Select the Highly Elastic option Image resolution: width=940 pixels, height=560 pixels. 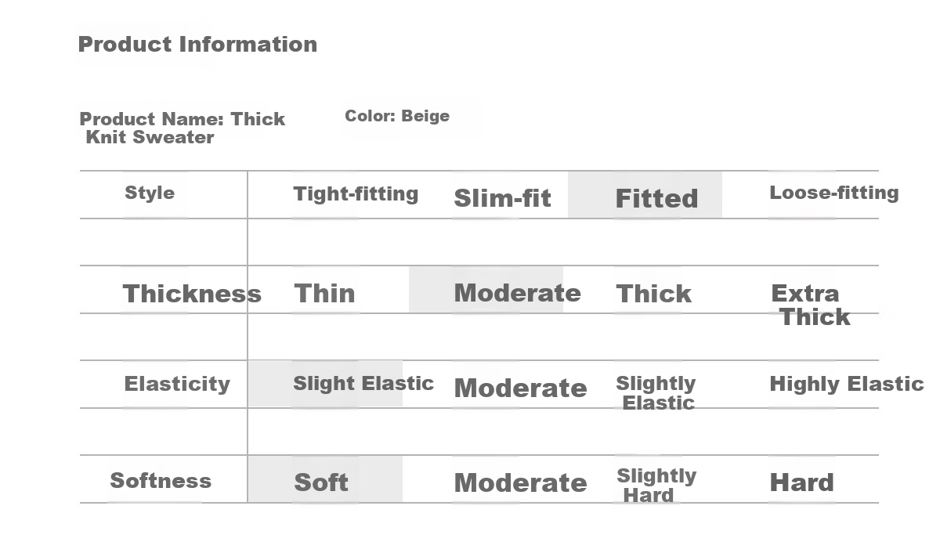coord(846,384)
